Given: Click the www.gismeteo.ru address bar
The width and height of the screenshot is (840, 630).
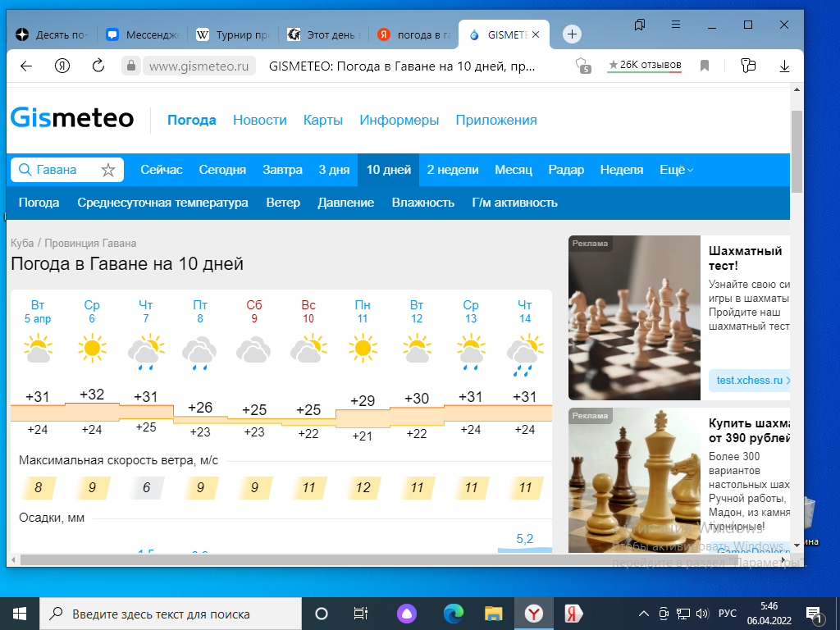Looking at the screenshot, I should [x=199, y=66].
